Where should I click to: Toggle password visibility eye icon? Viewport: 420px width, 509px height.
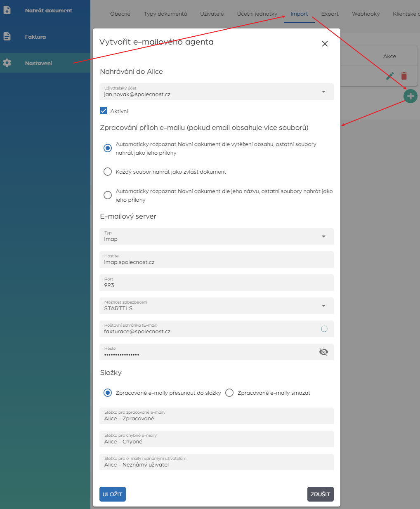pyautogui.click(x=323, y=352)
